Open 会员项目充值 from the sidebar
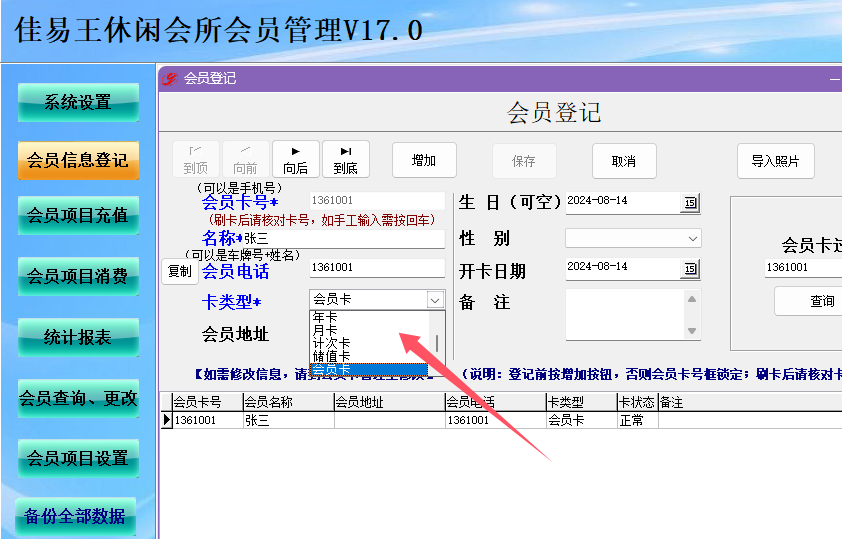The image size is (842, 539). pyautogui.click(x=78, y=215)
